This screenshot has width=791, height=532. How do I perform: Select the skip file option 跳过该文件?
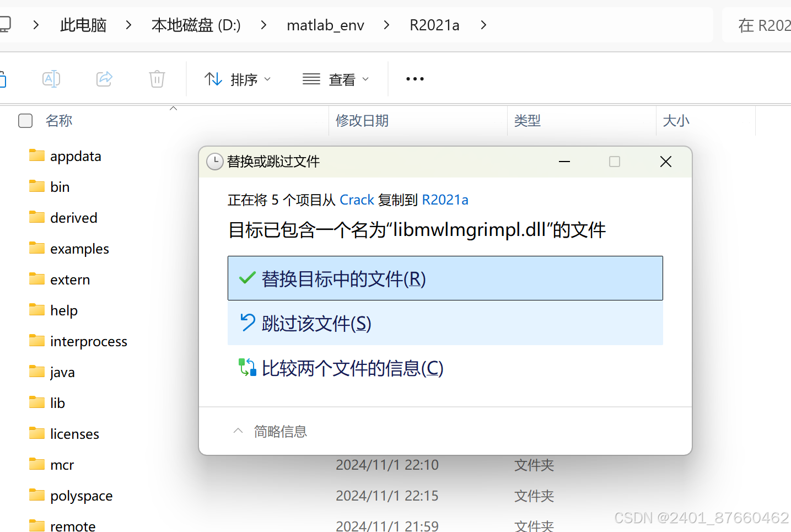444,324
